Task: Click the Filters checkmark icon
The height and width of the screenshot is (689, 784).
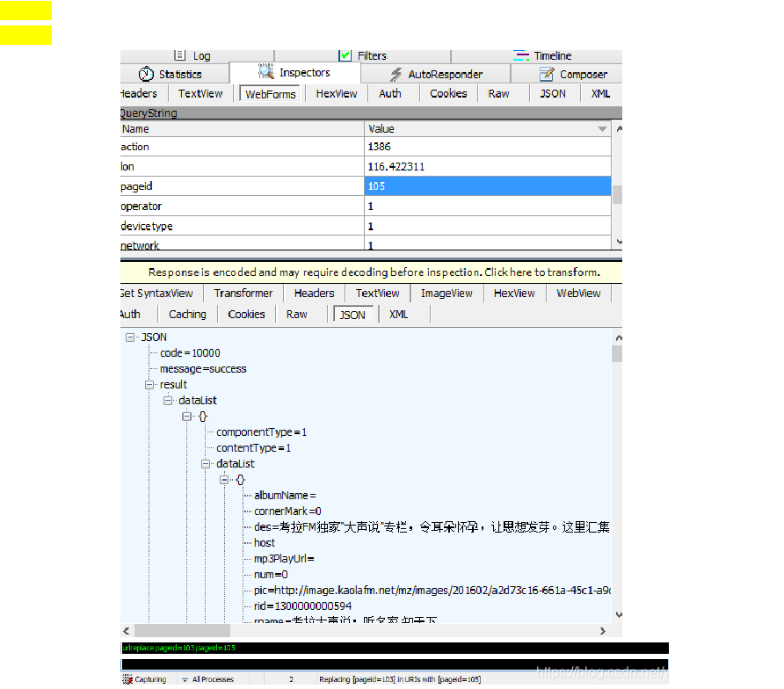Action: pos(345,55)
